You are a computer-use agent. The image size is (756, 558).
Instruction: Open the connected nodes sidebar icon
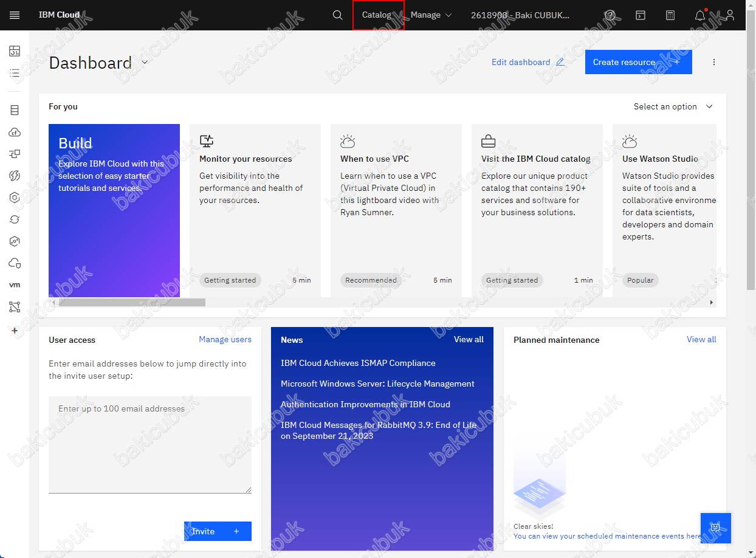[15, 307]
